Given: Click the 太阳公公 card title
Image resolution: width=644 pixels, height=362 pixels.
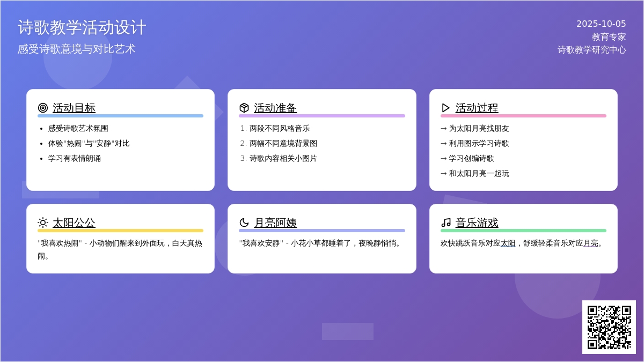Looking at the screenshot, I should (74, 223).
